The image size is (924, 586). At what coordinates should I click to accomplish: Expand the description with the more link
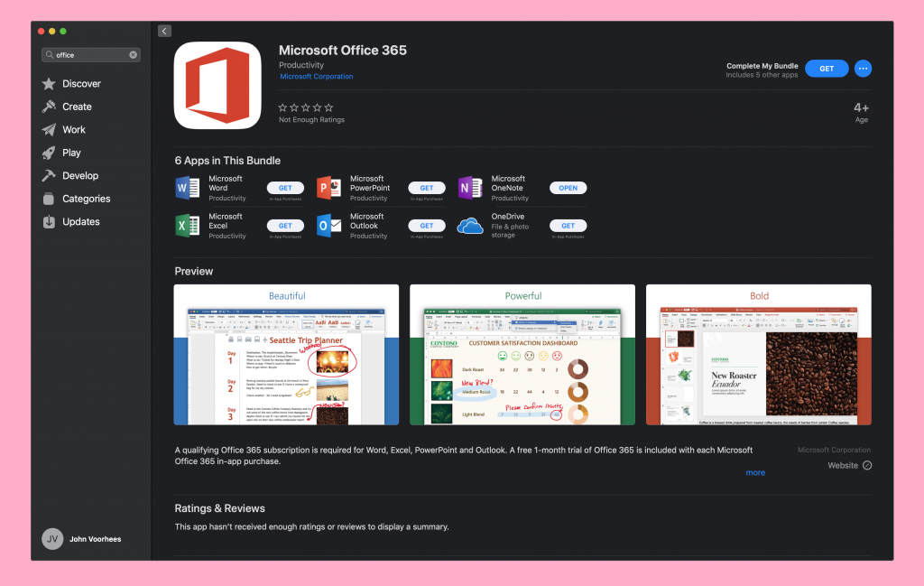[x=755, y=472]
